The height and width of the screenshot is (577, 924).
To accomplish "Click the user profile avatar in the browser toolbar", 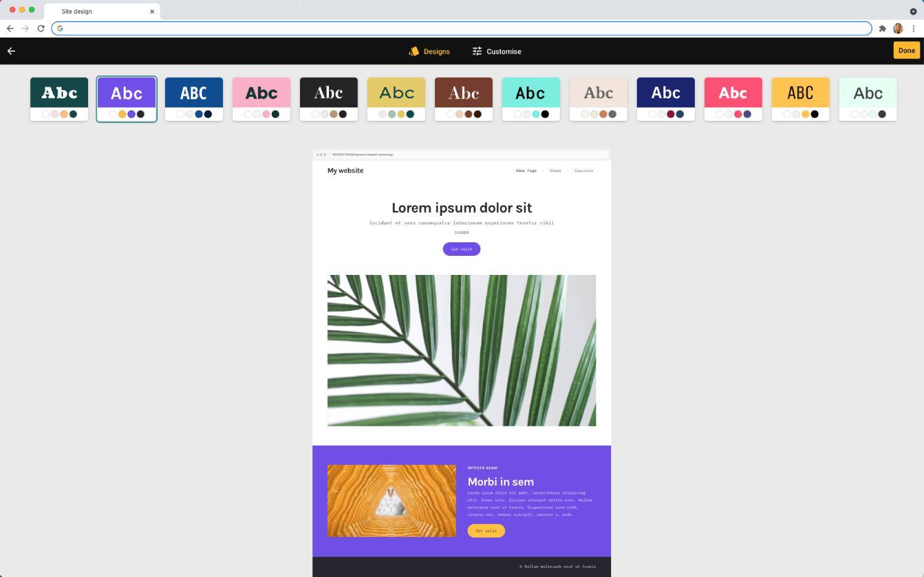I will (898, 28).
